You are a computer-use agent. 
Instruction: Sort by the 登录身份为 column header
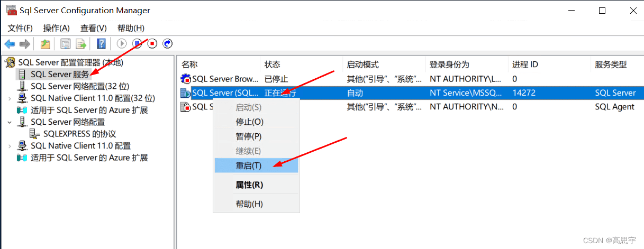click(x=467, y=64)
